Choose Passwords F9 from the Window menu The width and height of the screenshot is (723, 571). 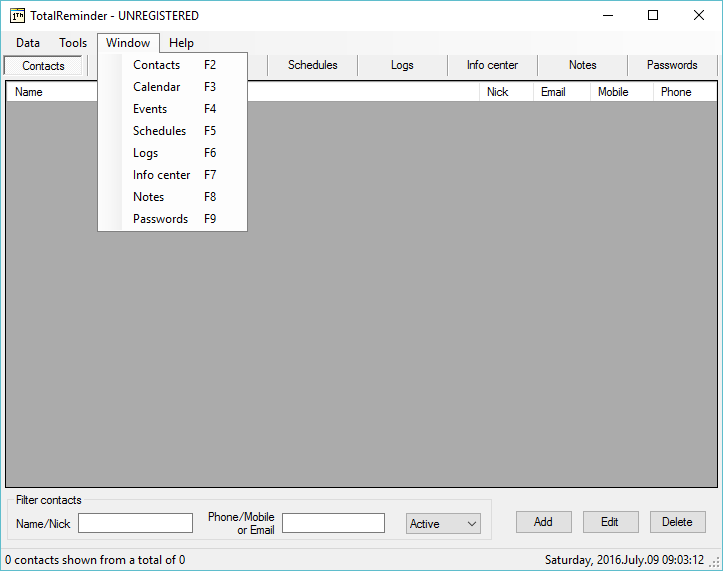click(x=172, y=219)
